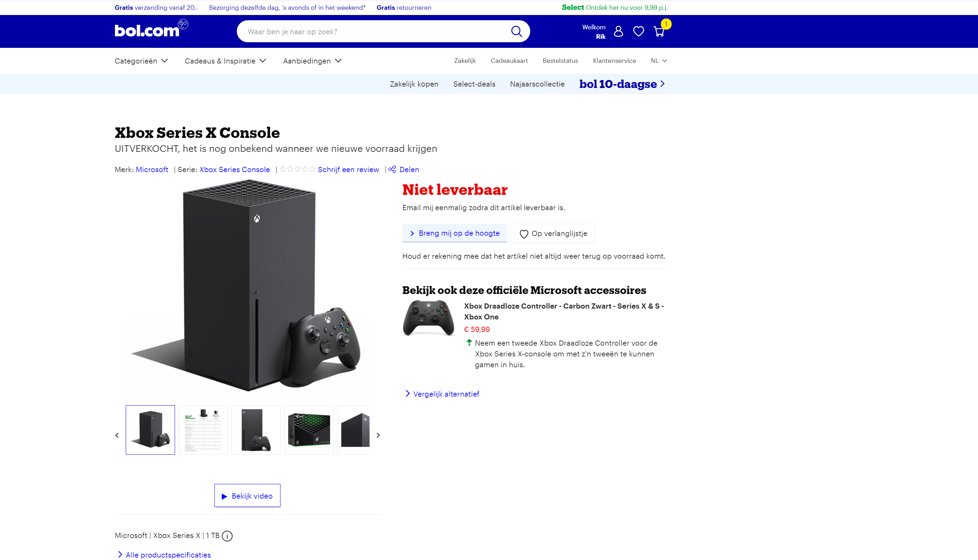Click Breng mij op de hoogte button
This screenshot has width=978, height=560.
(x=454, y=233)
